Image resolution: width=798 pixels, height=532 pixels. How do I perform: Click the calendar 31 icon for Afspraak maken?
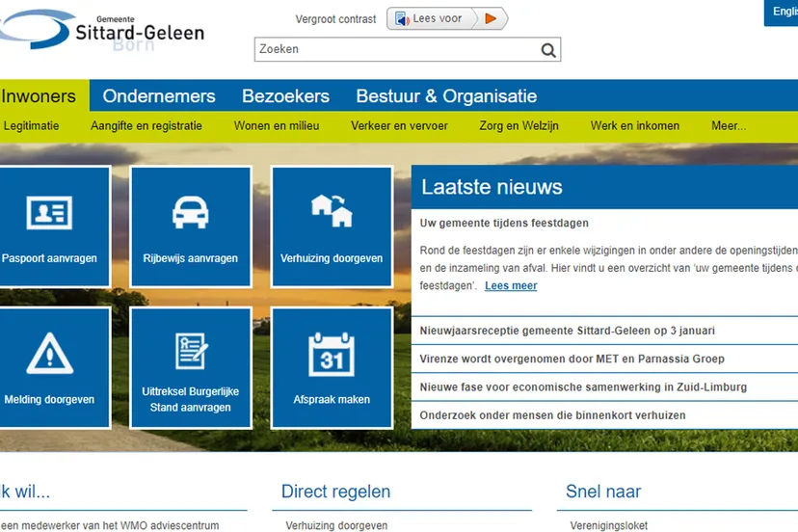tap(332, 355)
